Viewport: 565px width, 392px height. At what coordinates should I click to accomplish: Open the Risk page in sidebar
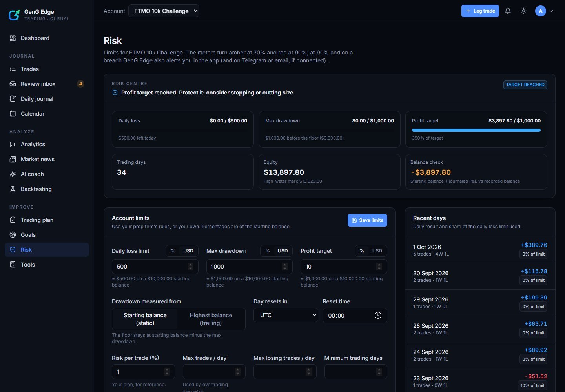click(x=47, y=250)
